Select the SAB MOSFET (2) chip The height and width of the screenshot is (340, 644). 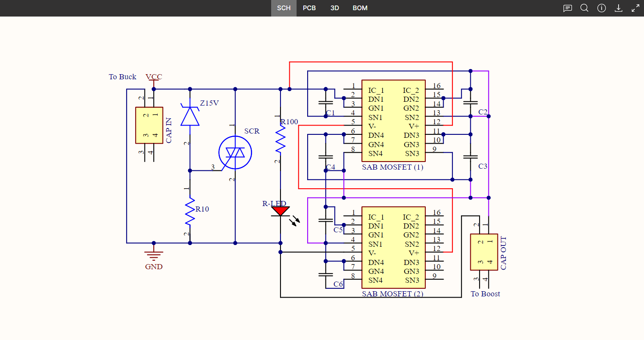pyautogui.click(x=393, y=246)
